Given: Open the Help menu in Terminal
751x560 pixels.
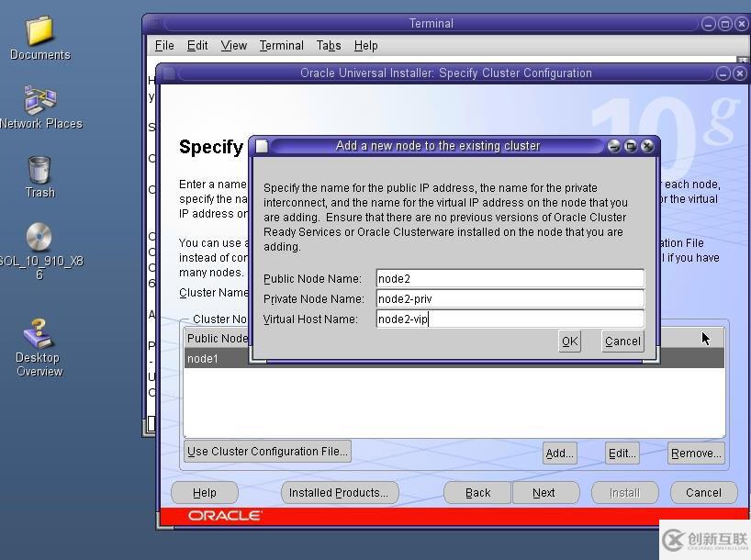Looking at the screenshot, I should (366, 46).
